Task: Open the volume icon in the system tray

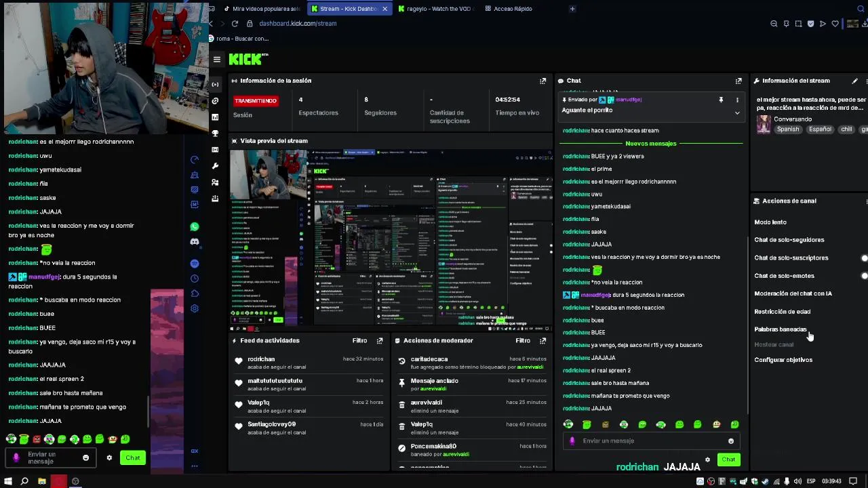Action: point(798,481)
